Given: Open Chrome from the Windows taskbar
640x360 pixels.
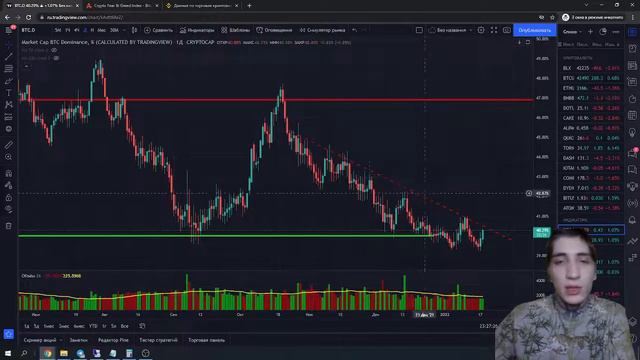Looking at the screenshot, I should coord(47,353).
